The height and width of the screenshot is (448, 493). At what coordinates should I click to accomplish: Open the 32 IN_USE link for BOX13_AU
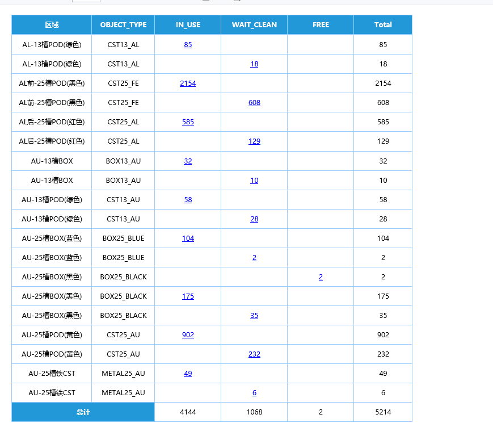click(188, 161)
